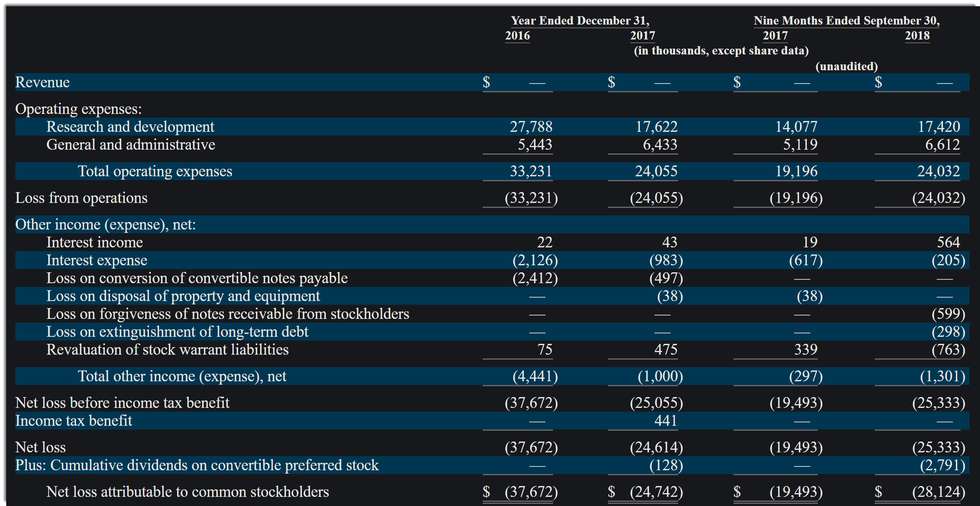Viewport: 980px width, 506px height.
Task: Select the Income tax benefit label
Action: 74,421
